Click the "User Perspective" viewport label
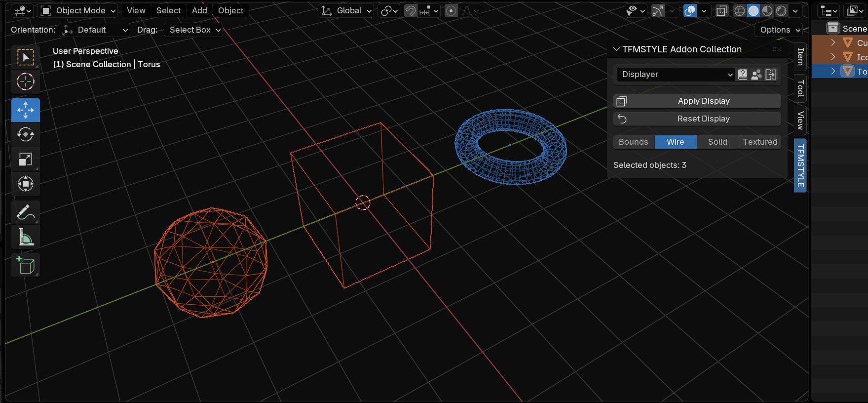The width and height of the screenshot is (868, 403). [85, 51]
